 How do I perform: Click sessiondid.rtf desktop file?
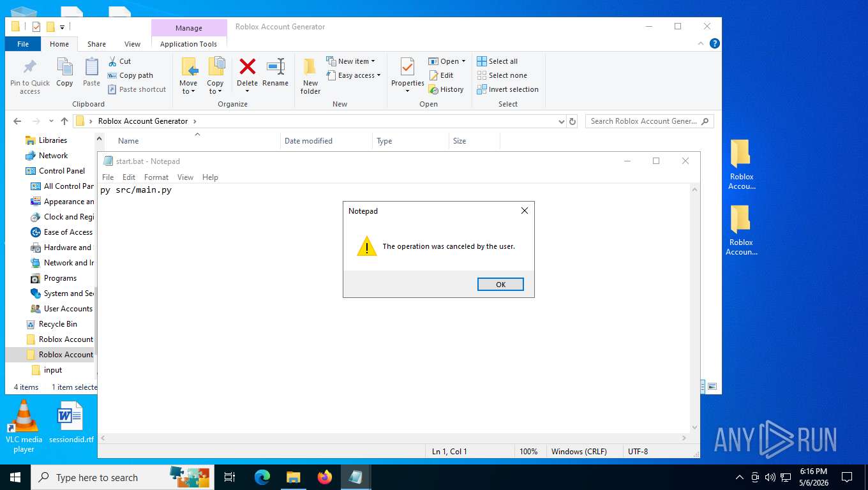click(x=71, y=422)
